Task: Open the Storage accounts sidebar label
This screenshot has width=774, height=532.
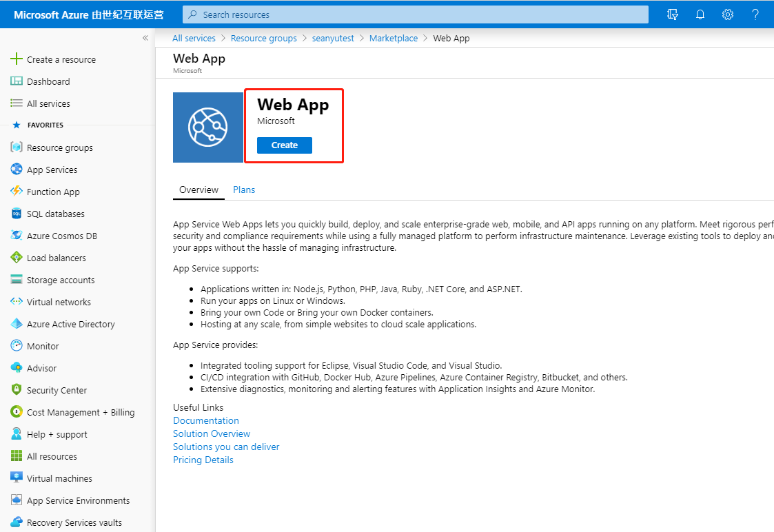Action: pos(61,280)
